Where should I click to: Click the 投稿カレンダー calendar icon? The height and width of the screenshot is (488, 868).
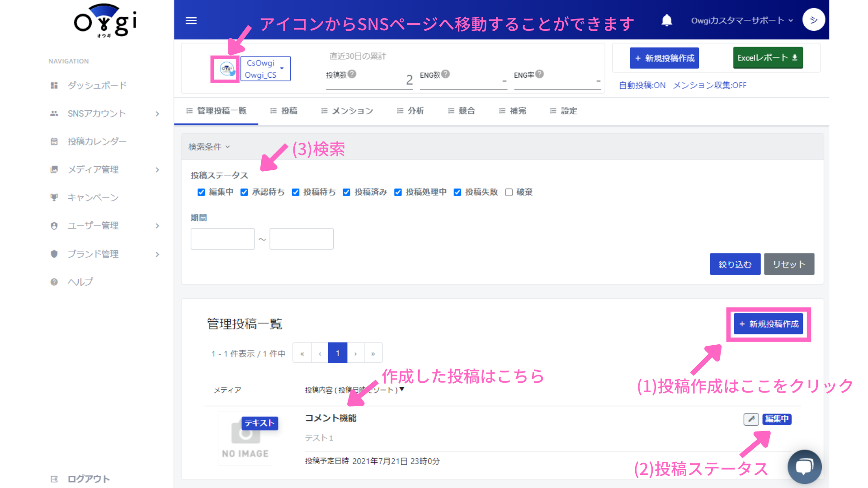coord(54,141)
